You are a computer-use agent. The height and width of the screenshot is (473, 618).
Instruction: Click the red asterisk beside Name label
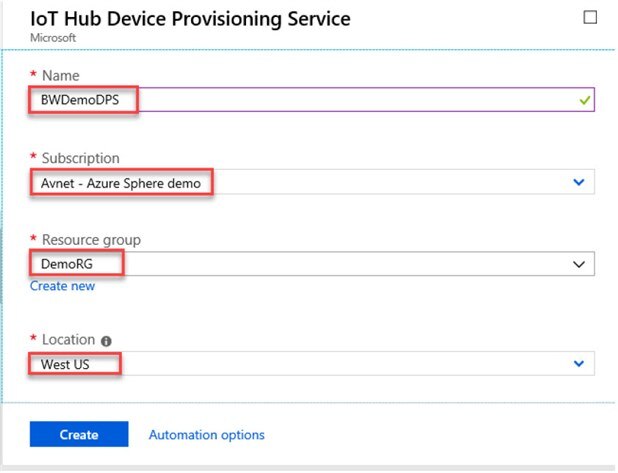(x=33, y=76)
